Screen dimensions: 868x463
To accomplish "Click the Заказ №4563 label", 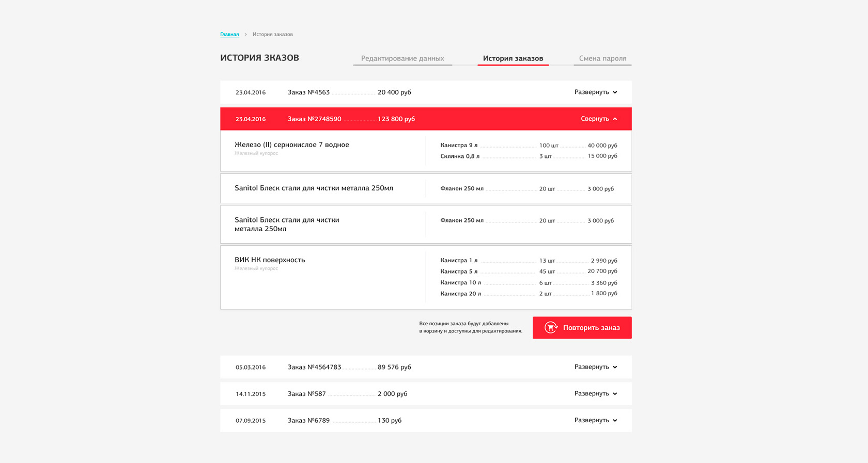I will [x=308, y=92].
